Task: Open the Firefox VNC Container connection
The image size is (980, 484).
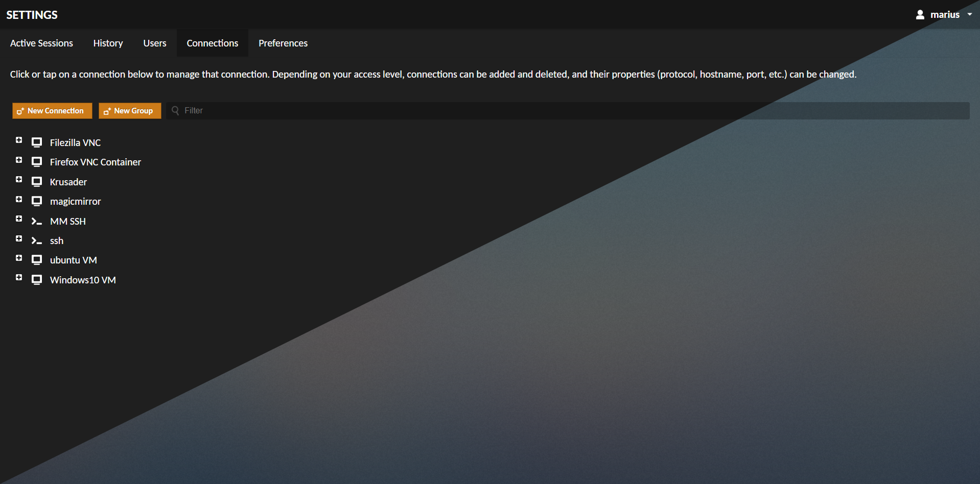Action: pyautogui.click(x=95, y=162)
